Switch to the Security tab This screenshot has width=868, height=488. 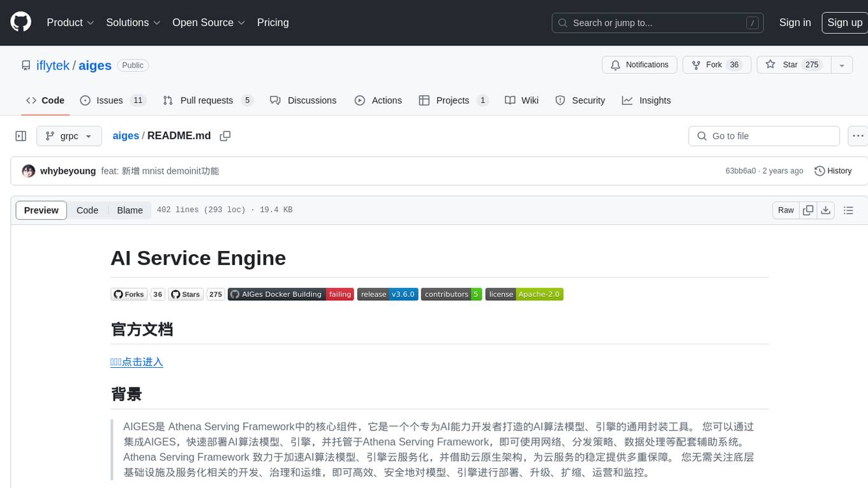pyautogui.click(x=580, y=100)
